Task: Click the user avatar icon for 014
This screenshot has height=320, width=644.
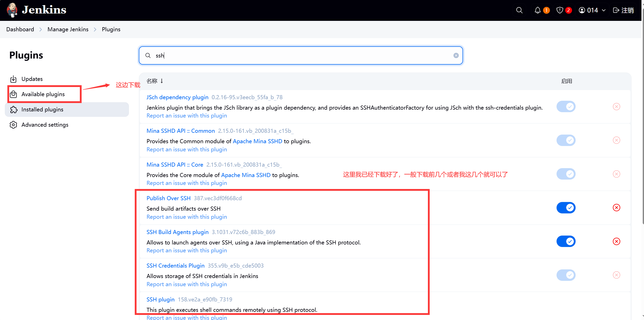Action: [x=582, y=10]
